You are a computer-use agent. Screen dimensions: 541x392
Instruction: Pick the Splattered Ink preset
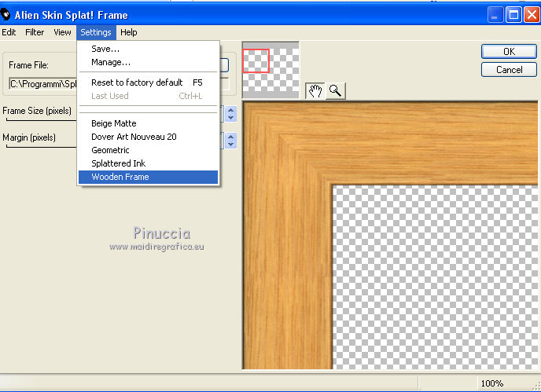point(149,163)
